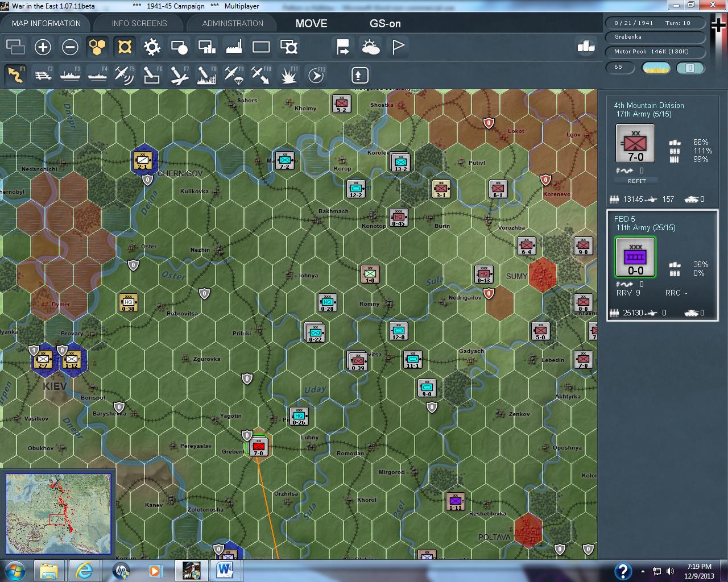Screen dimensions: 728x582
Task: Click the pennant flag outline icon
Action: click(398, 47)
